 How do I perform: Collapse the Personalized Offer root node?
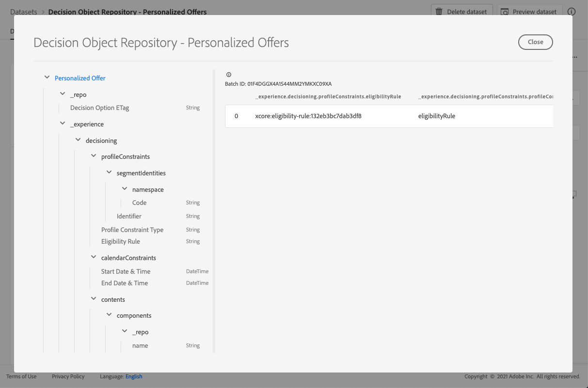coord(47,78)
